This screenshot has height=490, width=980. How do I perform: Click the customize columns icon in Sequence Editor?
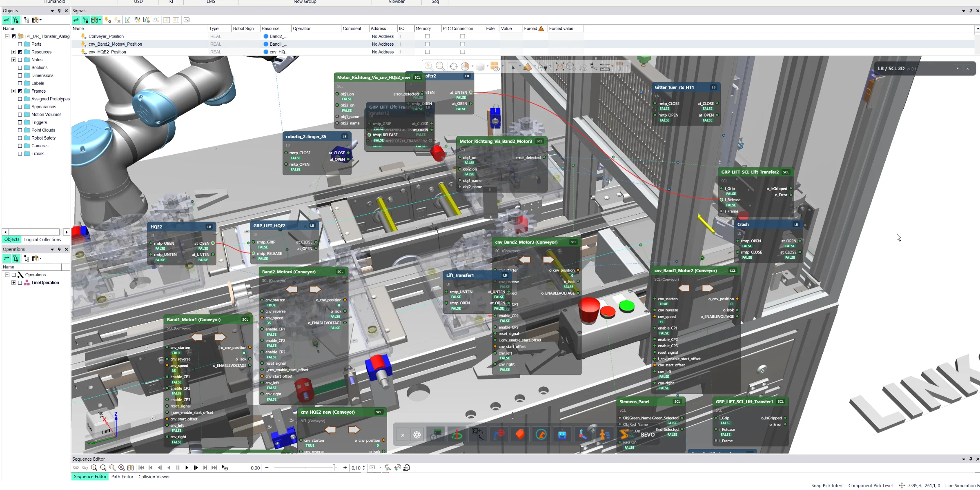point(131,468)
